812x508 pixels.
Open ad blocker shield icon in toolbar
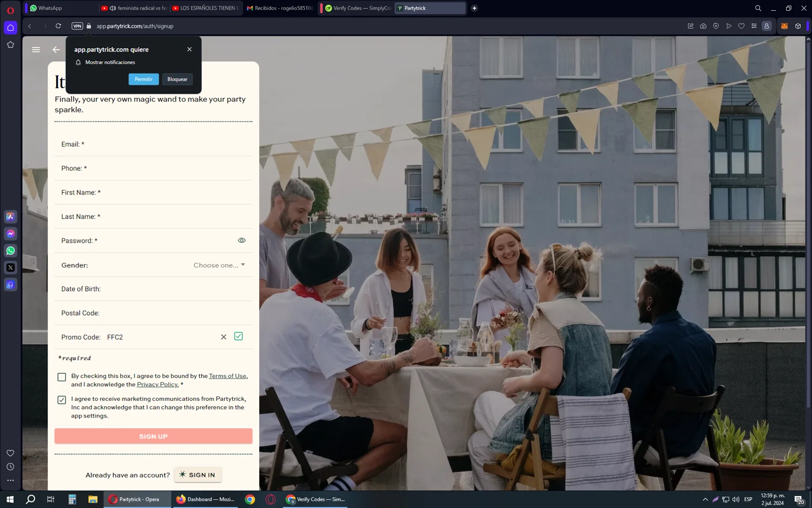pos(716,26)
